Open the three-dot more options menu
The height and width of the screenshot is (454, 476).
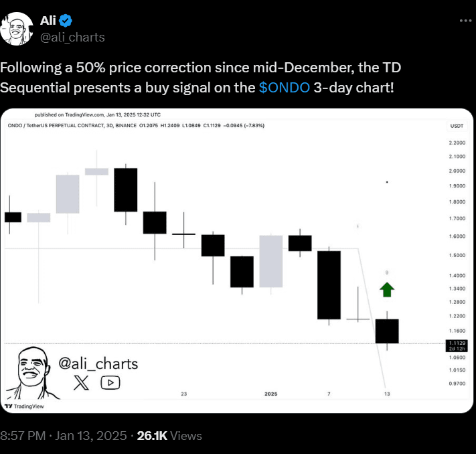465,21
